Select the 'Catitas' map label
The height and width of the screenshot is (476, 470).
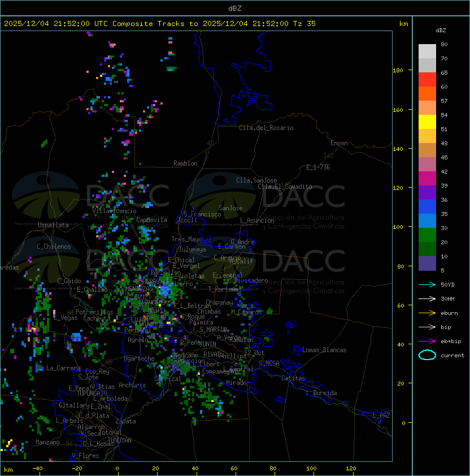pyautogui.click(x=293, y=378)
